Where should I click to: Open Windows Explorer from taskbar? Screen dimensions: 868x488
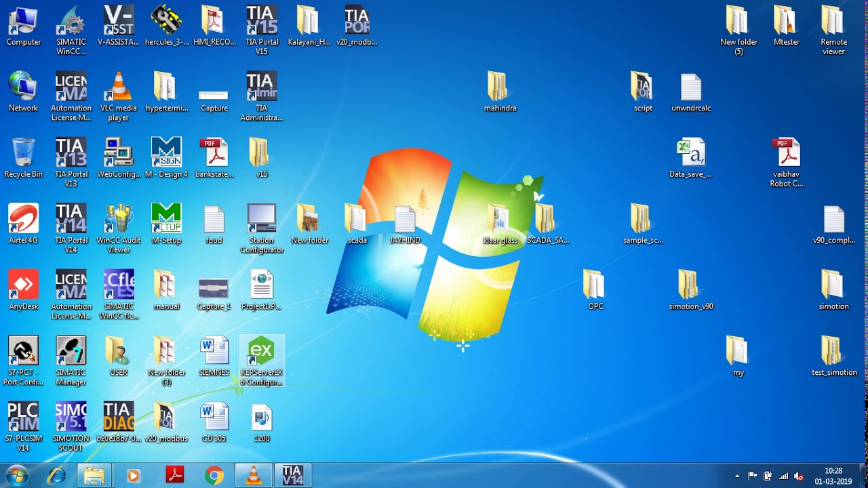tap(94, 476)
